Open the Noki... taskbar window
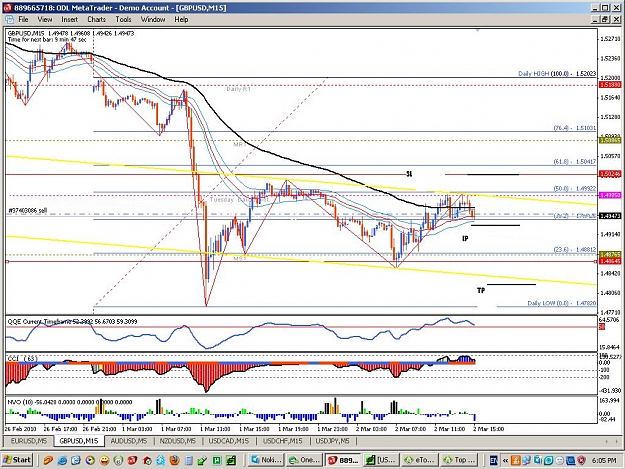This screenshot has height=469, width=625. click(x=265, y=460)
